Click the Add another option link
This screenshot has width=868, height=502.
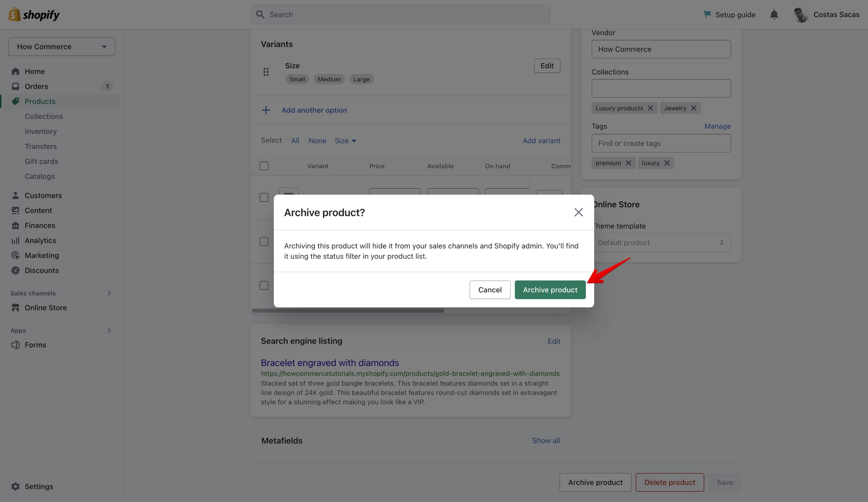[314, 110]
